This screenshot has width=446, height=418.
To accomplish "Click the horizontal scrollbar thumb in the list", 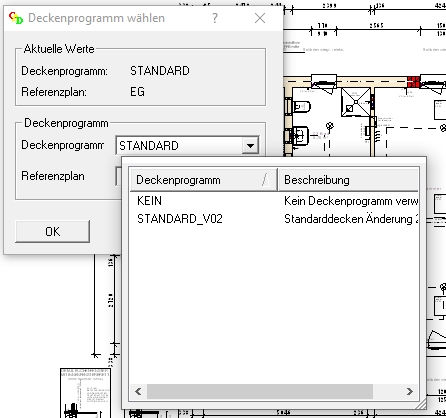I will pos(260,391).
